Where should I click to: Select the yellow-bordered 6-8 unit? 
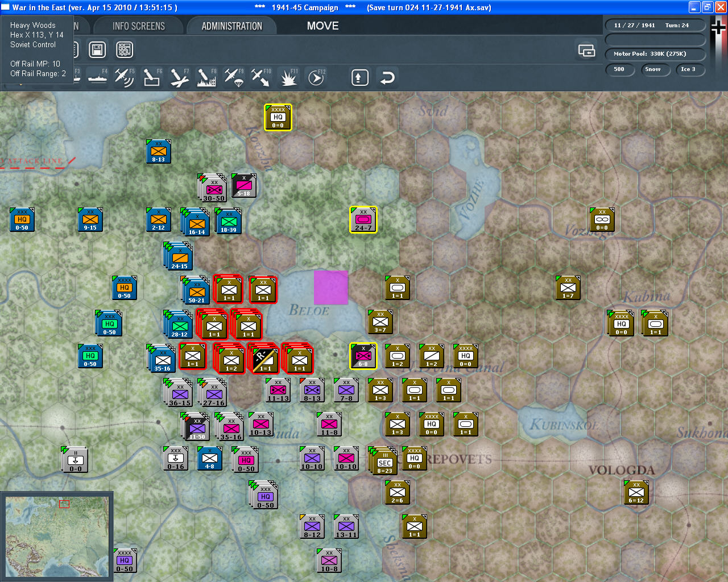tap(363, 356)
